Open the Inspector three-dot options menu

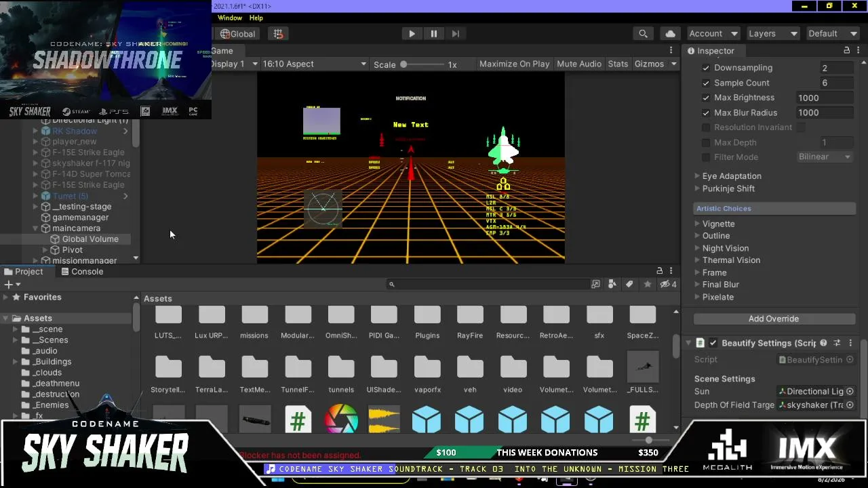pos(858,51)
